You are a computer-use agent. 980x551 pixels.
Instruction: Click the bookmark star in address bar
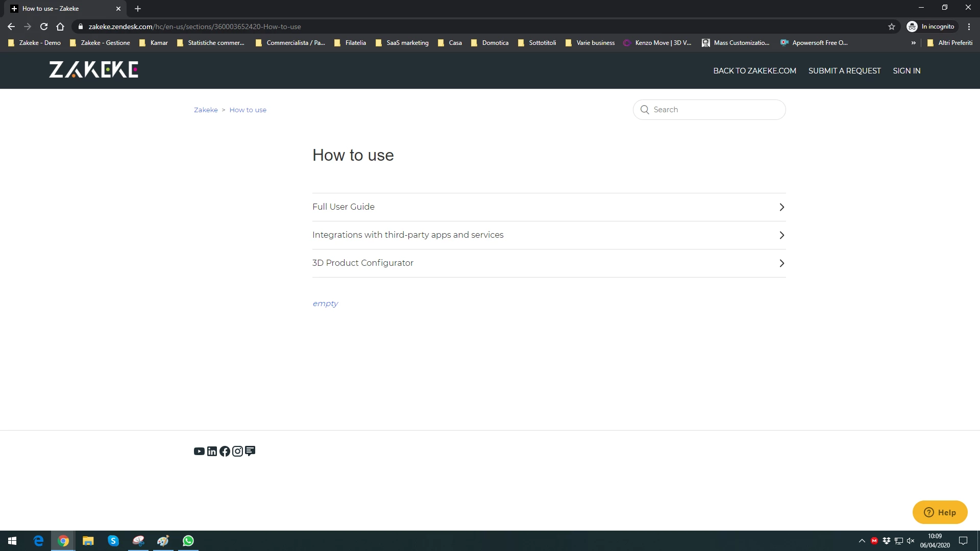pyautogui.click(x=892, y=27)
